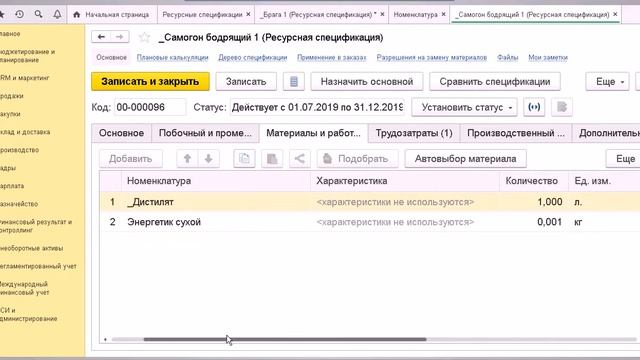Screen dimensions: 640x360
Task: Open the history clock icon
Action: click(19, 14)
